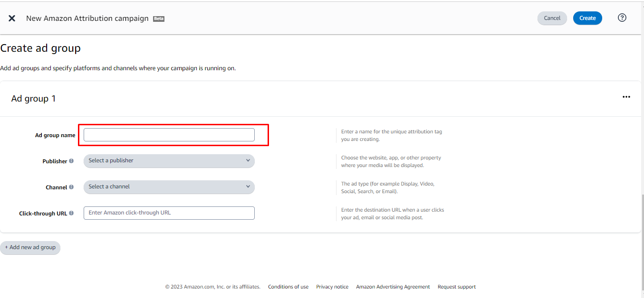Show info tooltip next to Channel label
This screenshot has height=298, width=644.
point(71,187)
